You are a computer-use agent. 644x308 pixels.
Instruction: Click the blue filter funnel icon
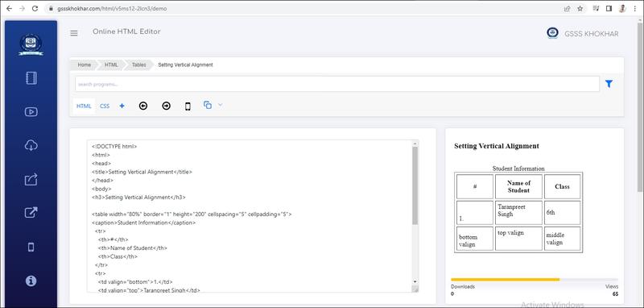pyautogui.click(x=609, y=84)
